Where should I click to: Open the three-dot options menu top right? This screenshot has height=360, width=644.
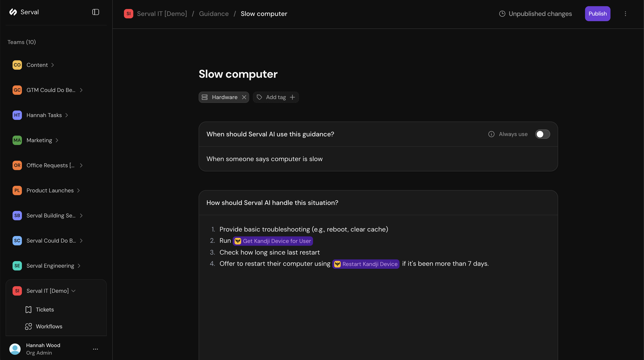[x=625, y=14]
